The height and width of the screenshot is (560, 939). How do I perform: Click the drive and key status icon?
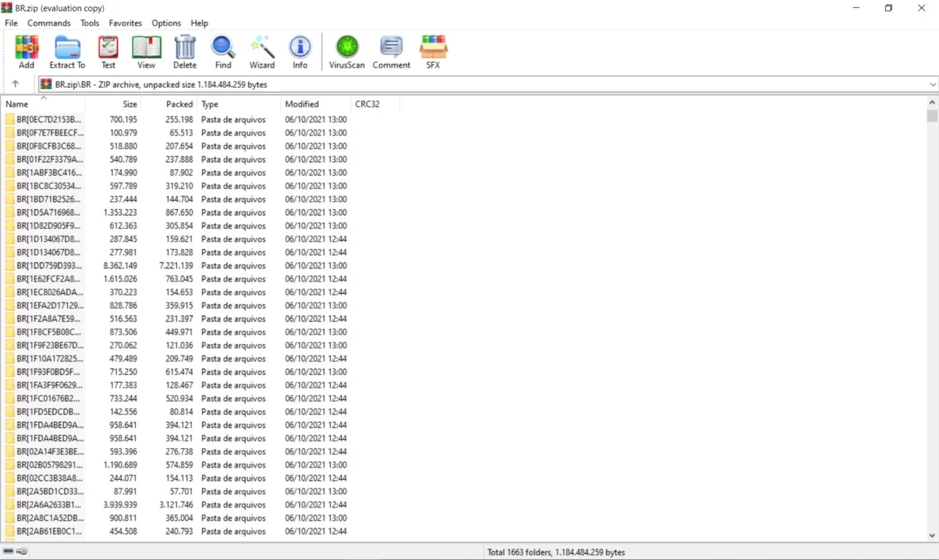[15, 552]
